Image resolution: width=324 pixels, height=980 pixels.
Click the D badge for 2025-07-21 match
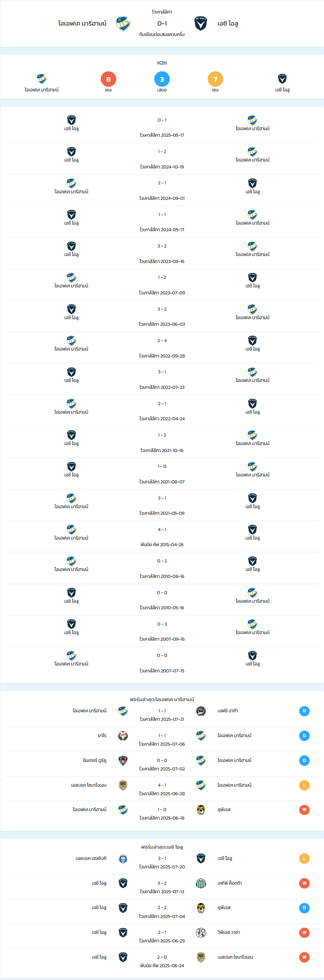pyautogui.click(x=304, y=711)
